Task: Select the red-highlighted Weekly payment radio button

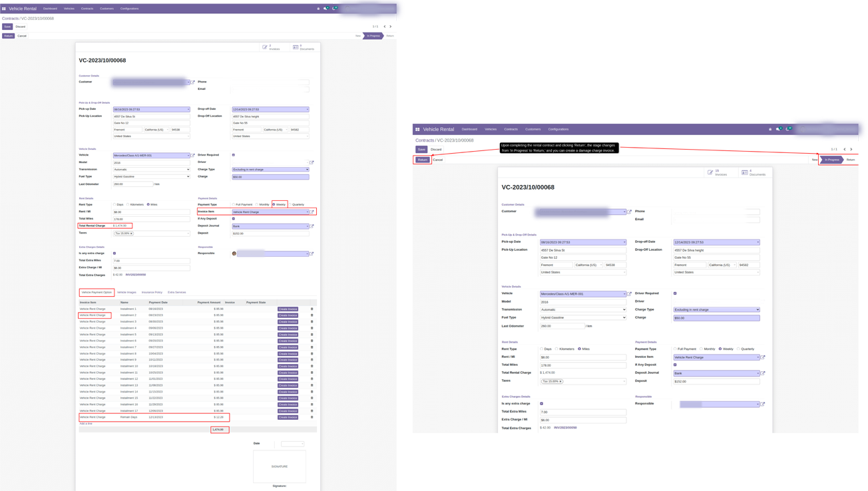Action: pos(274,205)
